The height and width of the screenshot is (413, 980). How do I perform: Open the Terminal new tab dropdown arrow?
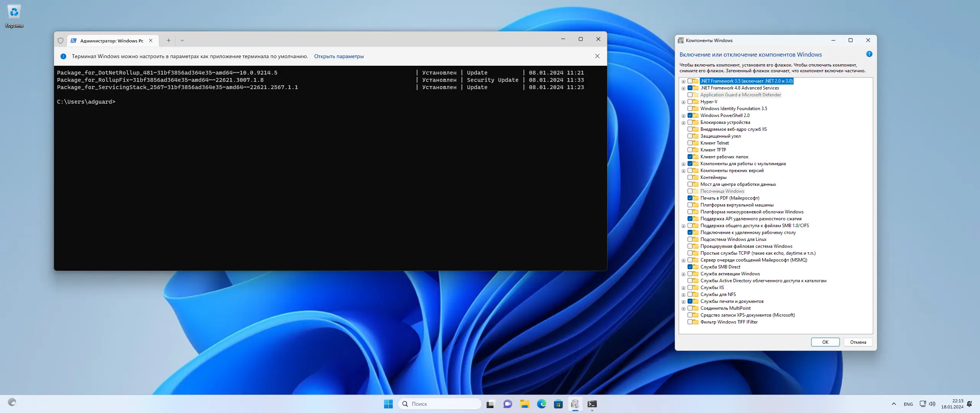click(x=182, y=41)
